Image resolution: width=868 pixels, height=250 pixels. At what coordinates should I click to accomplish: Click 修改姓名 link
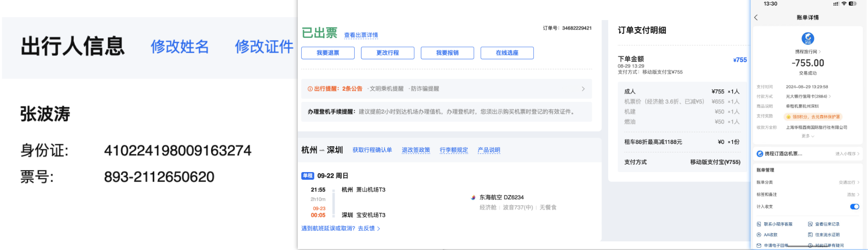(180, 47)
